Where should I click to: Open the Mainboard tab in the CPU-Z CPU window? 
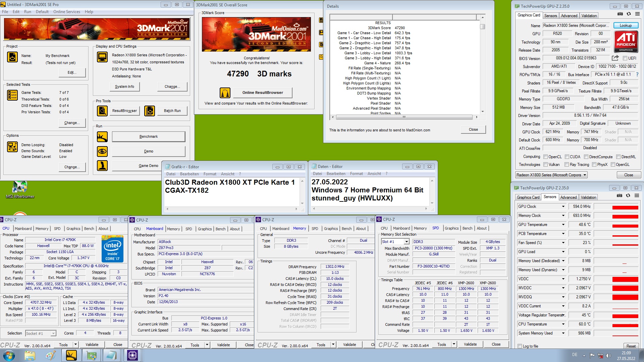click(23, 229)
